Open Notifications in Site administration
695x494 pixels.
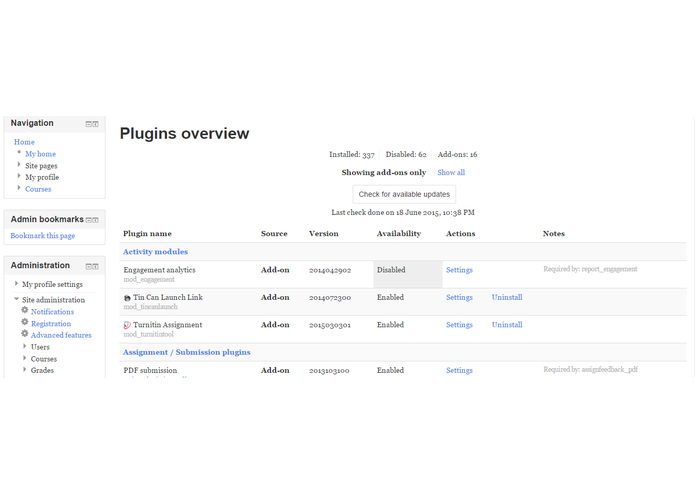(52, 312)
